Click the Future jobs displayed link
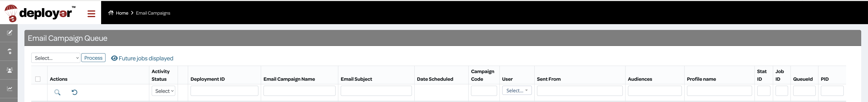Screen dimensions: 868x102 click(146, 58)
